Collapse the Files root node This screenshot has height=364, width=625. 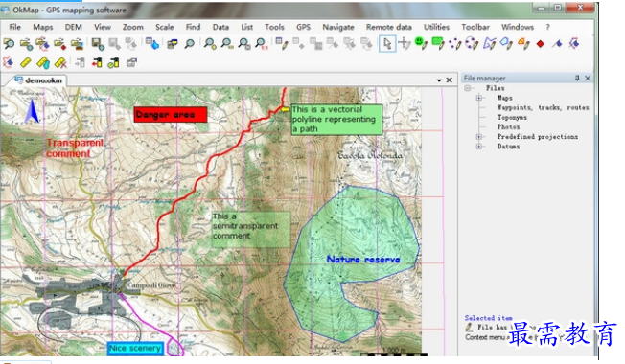click(x=467, y=88)
